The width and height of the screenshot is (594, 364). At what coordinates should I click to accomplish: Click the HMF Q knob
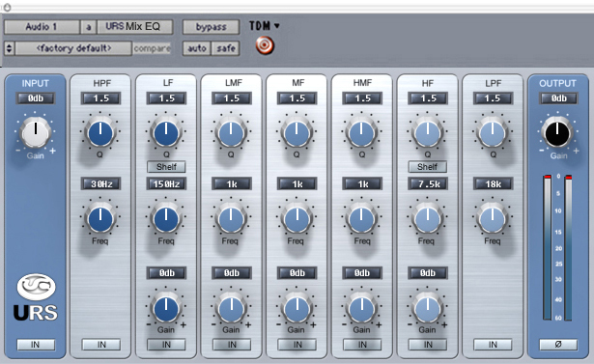tap(362, 133)
